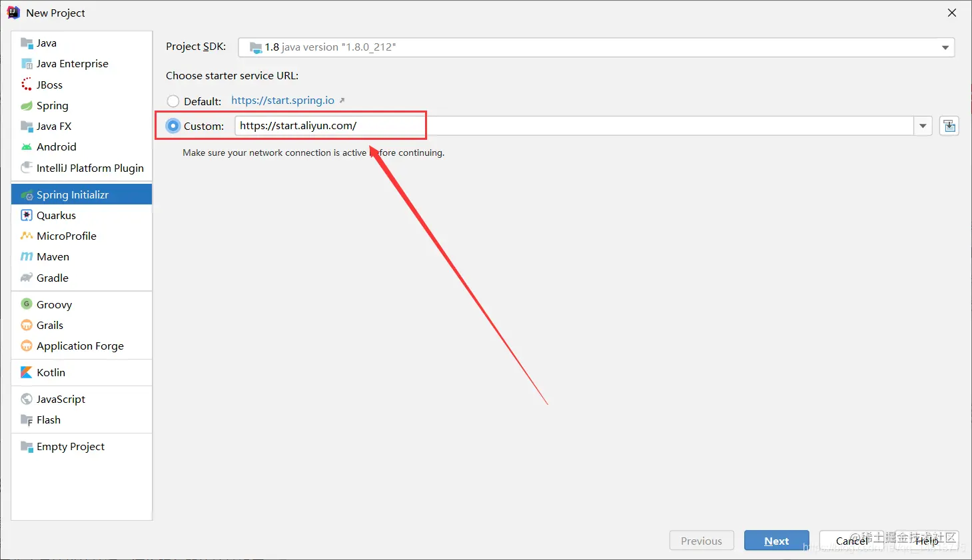Click the icon button beside the custom URL dropdown
The image size is (972, 560).
(949, 126)
